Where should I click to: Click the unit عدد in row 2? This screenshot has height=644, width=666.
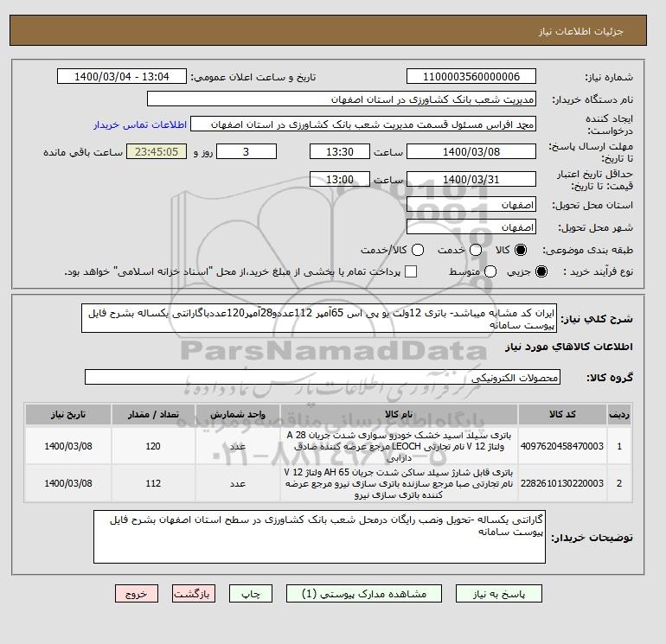(238, 483)
